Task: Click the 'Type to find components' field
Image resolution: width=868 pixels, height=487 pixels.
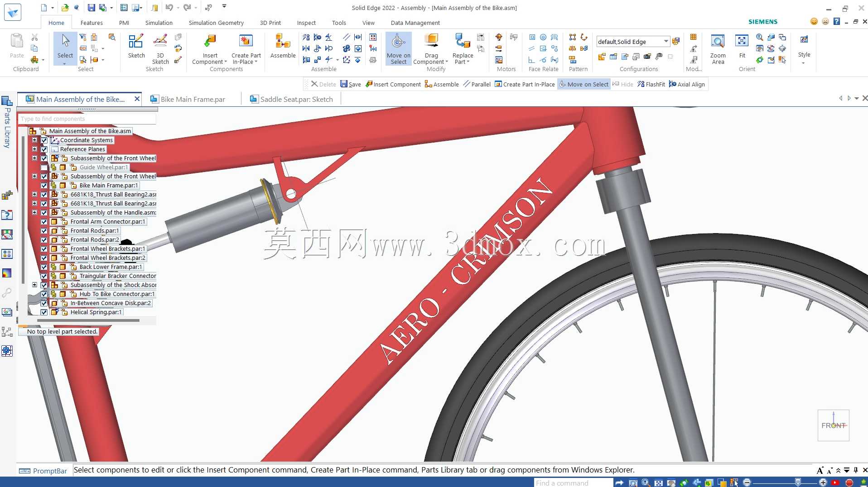Action: 87,119
